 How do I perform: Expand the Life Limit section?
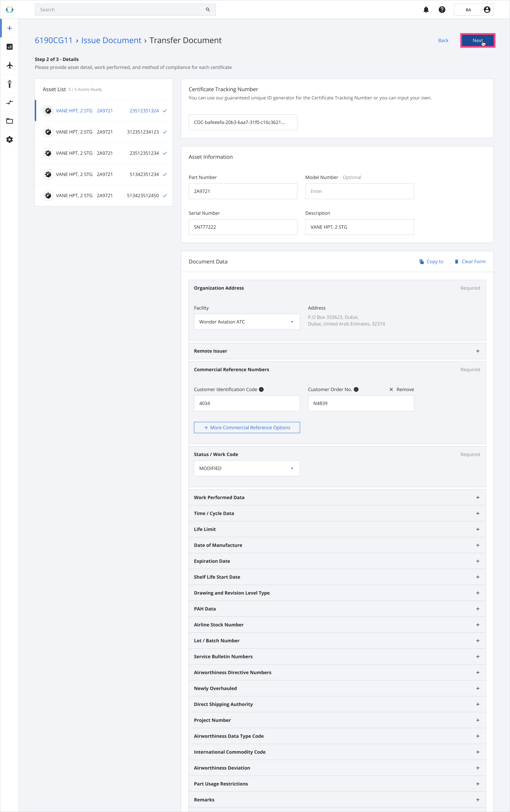pyautogui.click(x=337, y=529)
